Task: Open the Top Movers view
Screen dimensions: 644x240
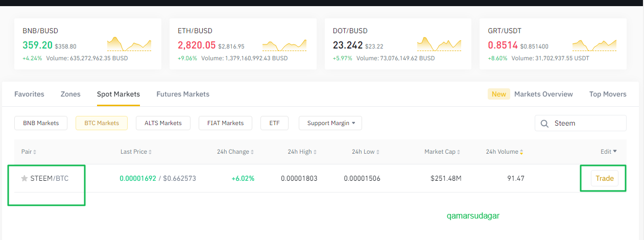Action: 608,94
